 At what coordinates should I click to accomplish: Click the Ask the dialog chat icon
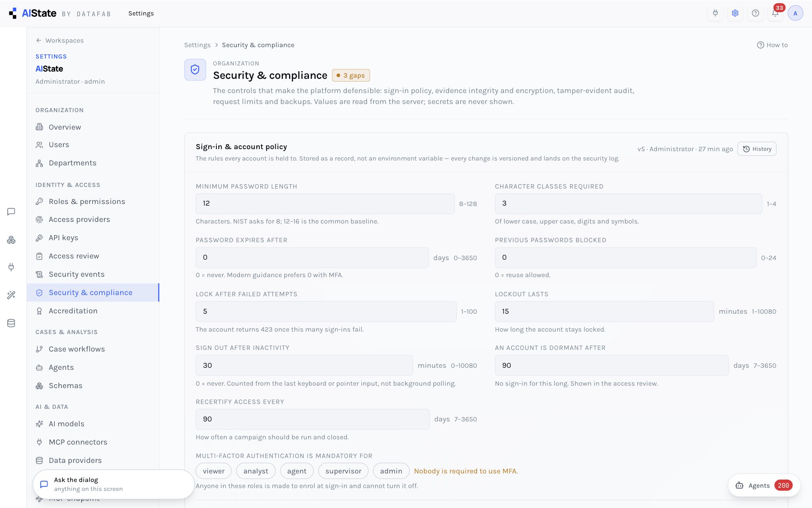44,484
